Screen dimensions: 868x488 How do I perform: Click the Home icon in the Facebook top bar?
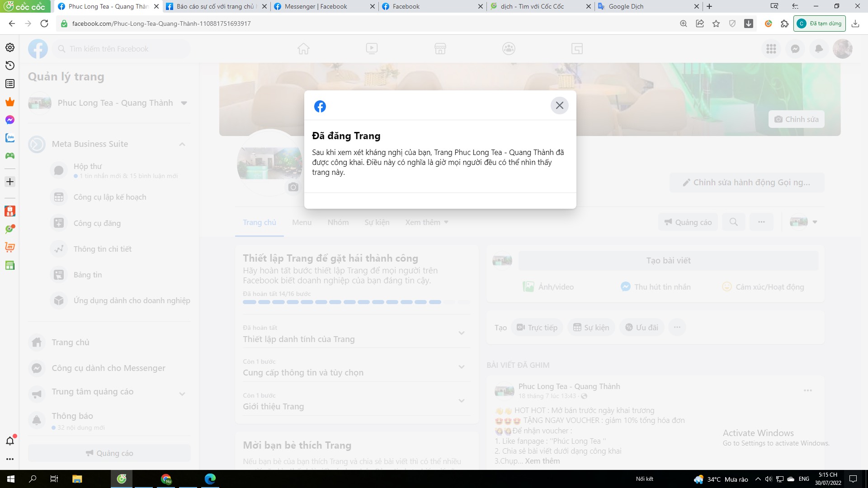click(303, 48)
